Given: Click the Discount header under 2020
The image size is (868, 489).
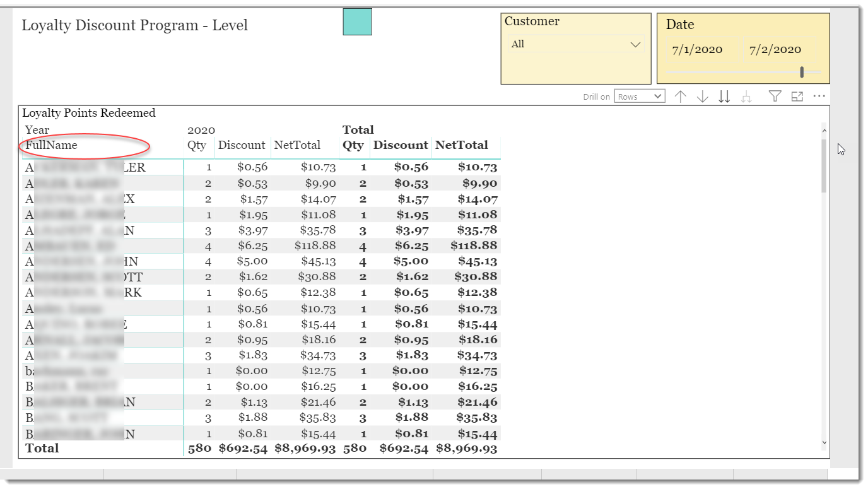Looking at the screenshot, I should click(x=242, y=145).
